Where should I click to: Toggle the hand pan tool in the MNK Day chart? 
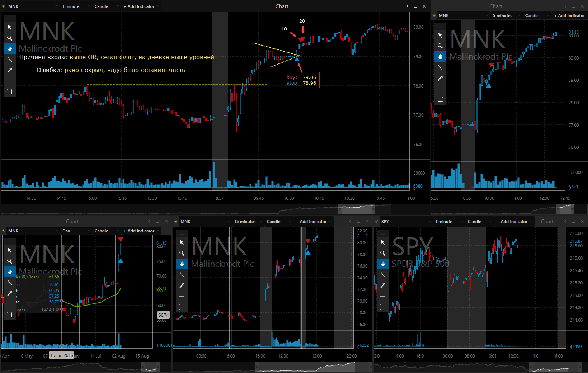(x=10, y=272)
